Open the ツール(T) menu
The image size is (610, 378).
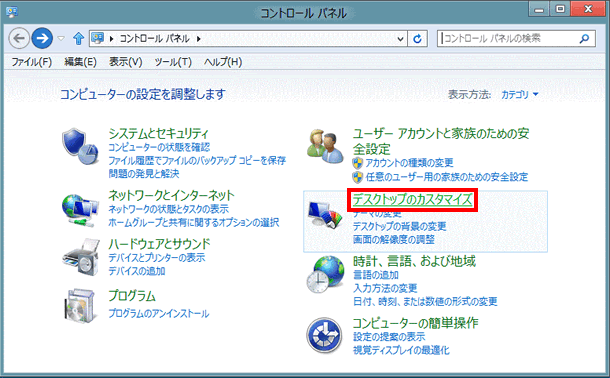[x=173, y=62]
